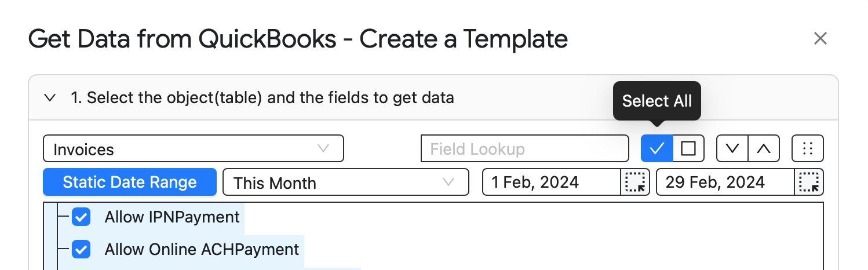Click the Select All checkmark button
868x270 pixels.
[657, 148]
